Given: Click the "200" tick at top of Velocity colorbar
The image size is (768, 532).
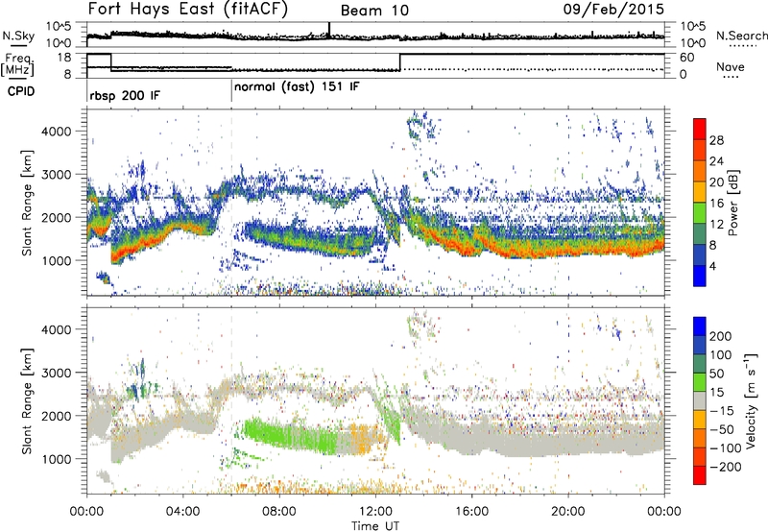Looking at the screenshot, I should point(721,336).
